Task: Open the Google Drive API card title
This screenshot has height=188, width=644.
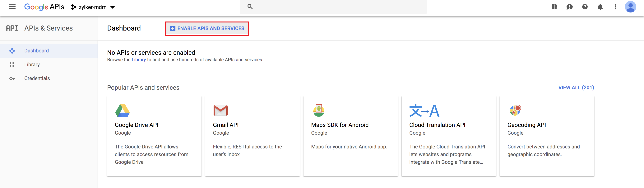Action: (137, 125)
